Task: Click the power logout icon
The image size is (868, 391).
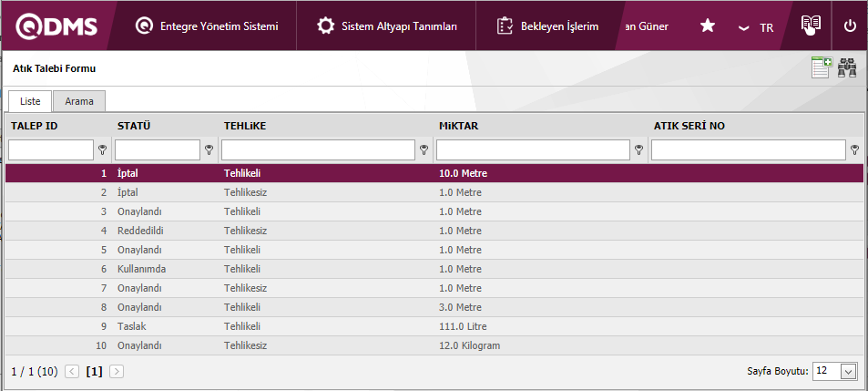Action: click(851, 26)
